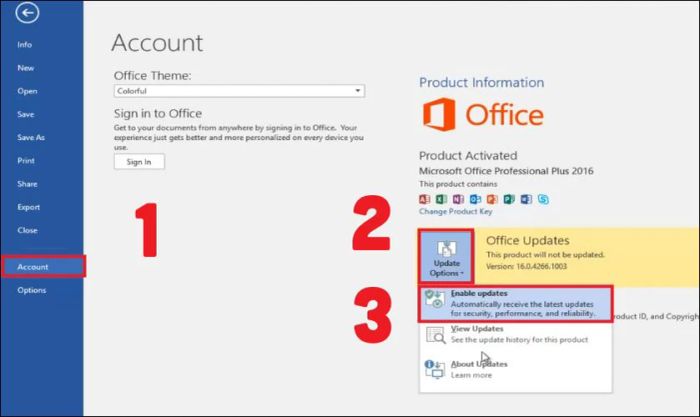Click the 'Office Updates' heading
Screen dimensions: 700x417
(x=528, y=241)
